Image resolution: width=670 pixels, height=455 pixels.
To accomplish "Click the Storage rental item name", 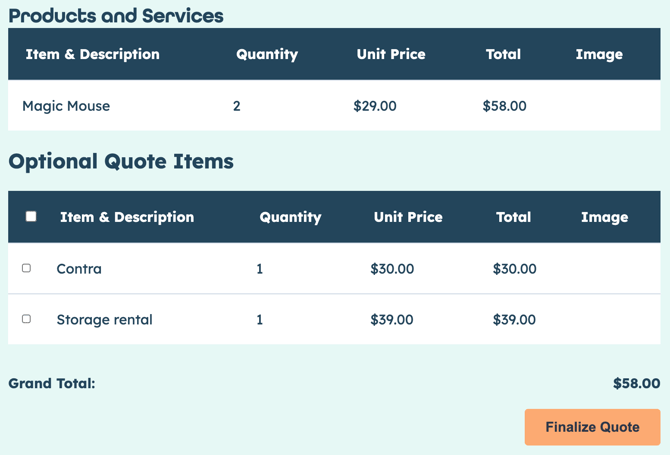I will (x=104, y=320).
